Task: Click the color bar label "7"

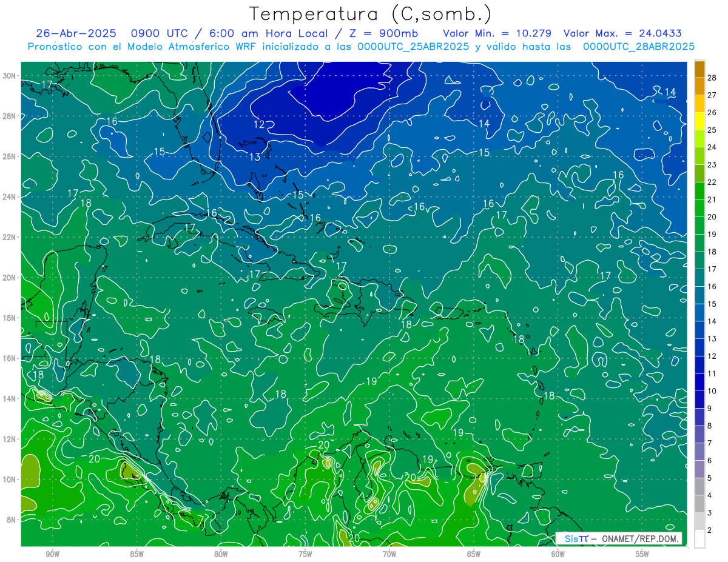Action: 710,443
